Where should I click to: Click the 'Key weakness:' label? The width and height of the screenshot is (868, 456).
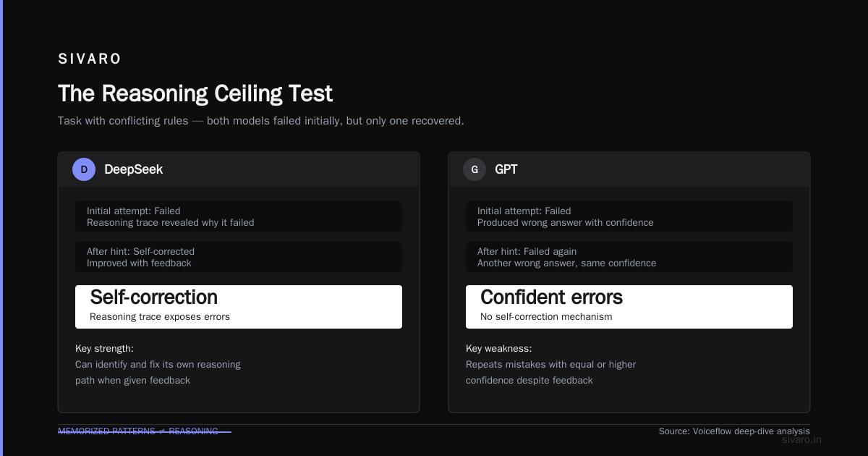(499, 349)
